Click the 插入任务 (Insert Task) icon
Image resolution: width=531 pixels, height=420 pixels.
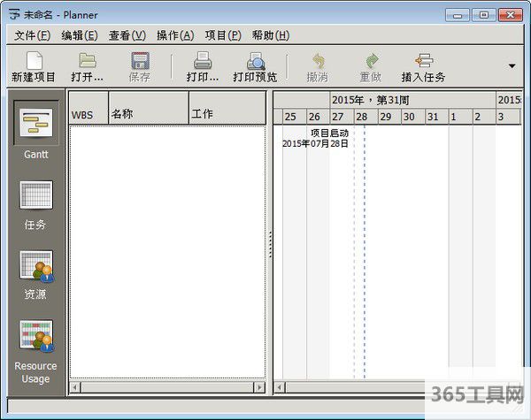[423, 61]
